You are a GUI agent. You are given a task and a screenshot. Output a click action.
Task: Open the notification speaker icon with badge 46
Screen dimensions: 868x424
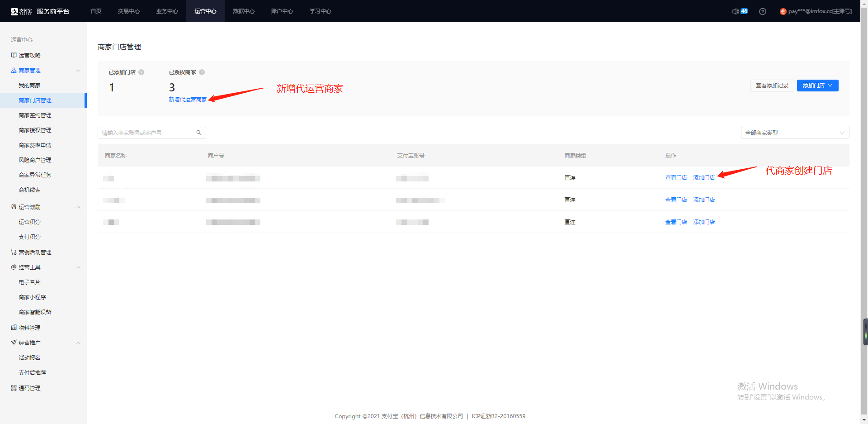pos(740,11)
